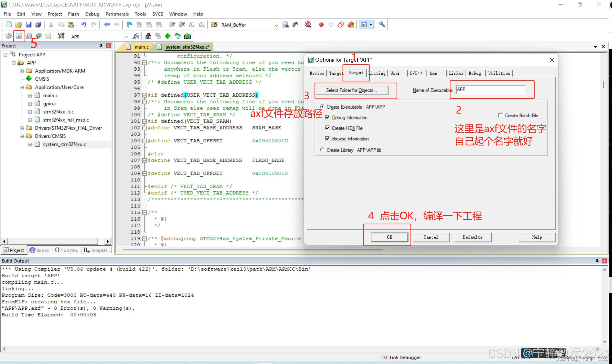Click the Kill All Breakpoints icon
612x364 pixels.
click(351, 25)
